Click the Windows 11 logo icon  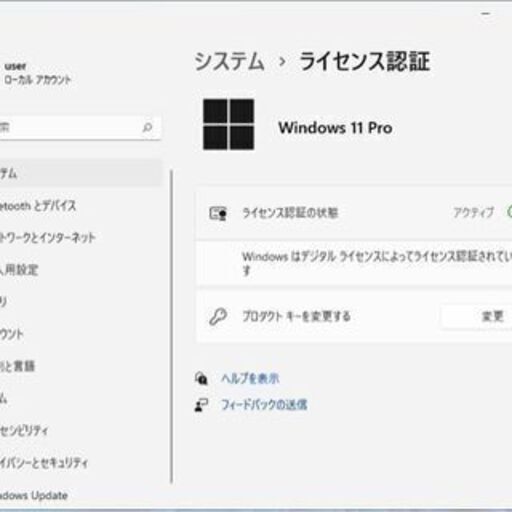(229, 124)
